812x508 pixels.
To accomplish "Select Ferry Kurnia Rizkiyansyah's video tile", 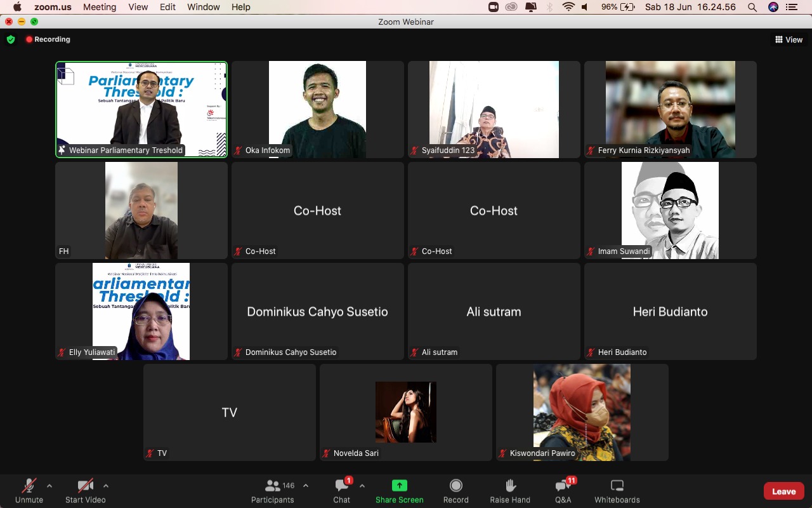I will (x=670, y=109).
